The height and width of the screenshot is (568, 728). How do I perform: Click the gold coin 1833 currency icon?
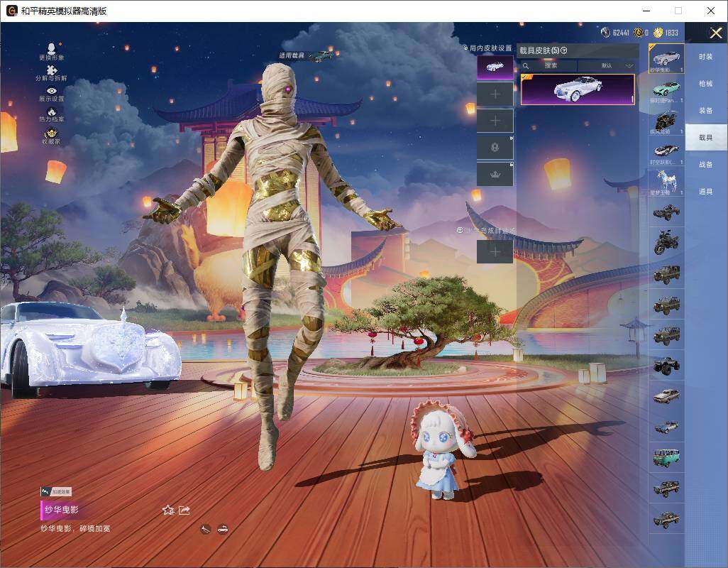(x=658, y=32)
